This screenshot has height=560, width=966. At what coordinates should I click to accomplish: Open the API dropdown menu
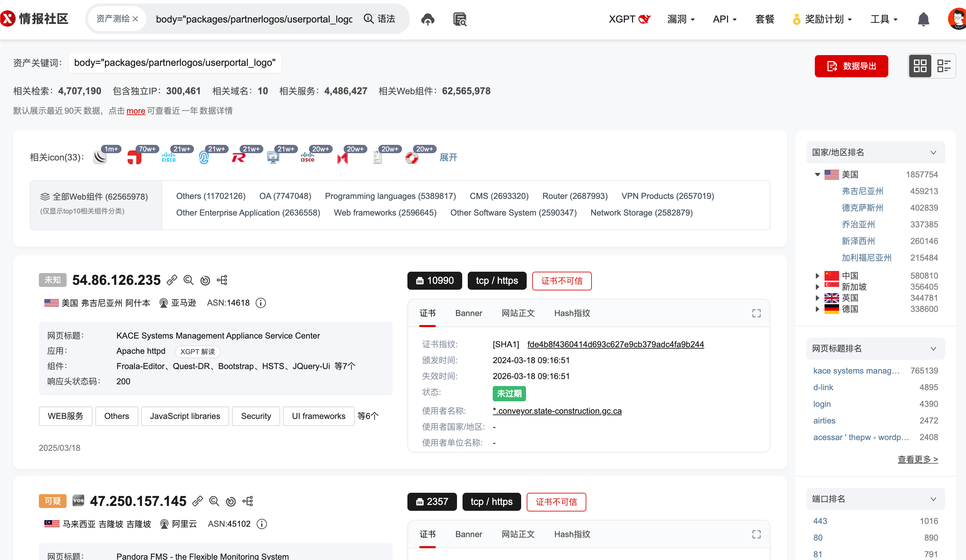click(725, 19)
